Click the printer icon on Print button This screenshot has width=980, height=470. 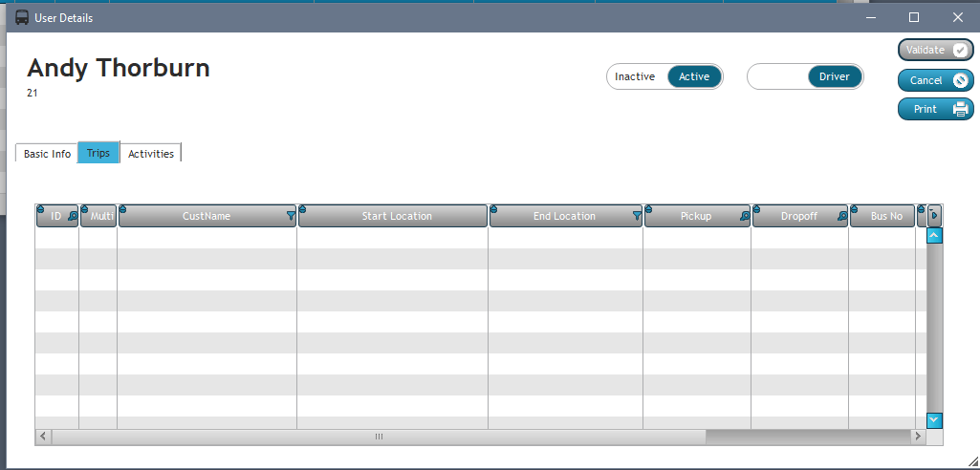(x=960, y=110)
